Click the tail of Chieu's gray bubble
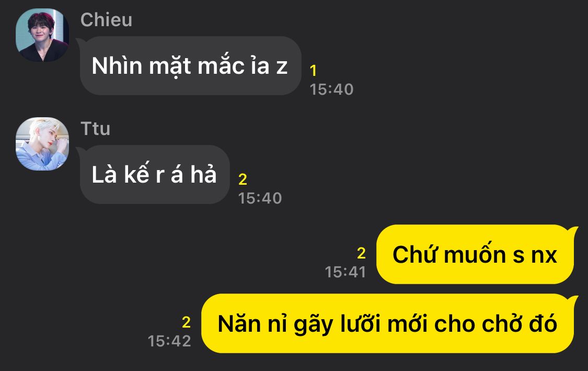Screen dimensions: 588x371 coord(80,41)
